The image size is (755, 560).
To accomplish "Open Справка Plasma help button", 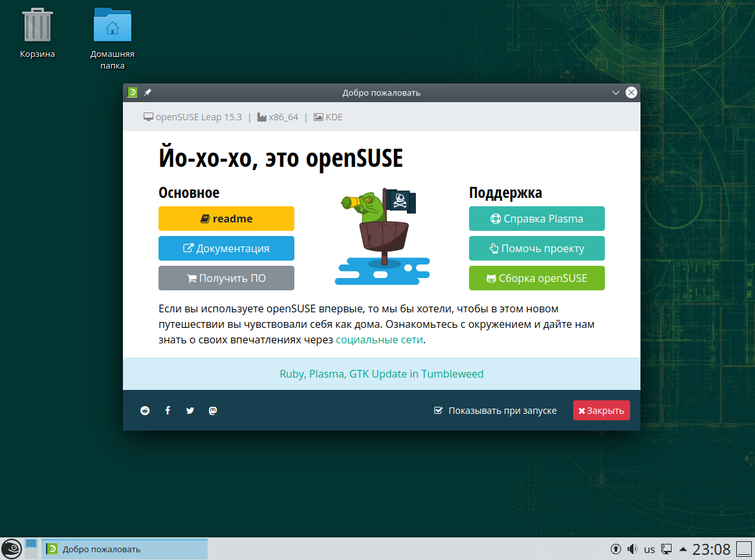I will tap(537, 219).
